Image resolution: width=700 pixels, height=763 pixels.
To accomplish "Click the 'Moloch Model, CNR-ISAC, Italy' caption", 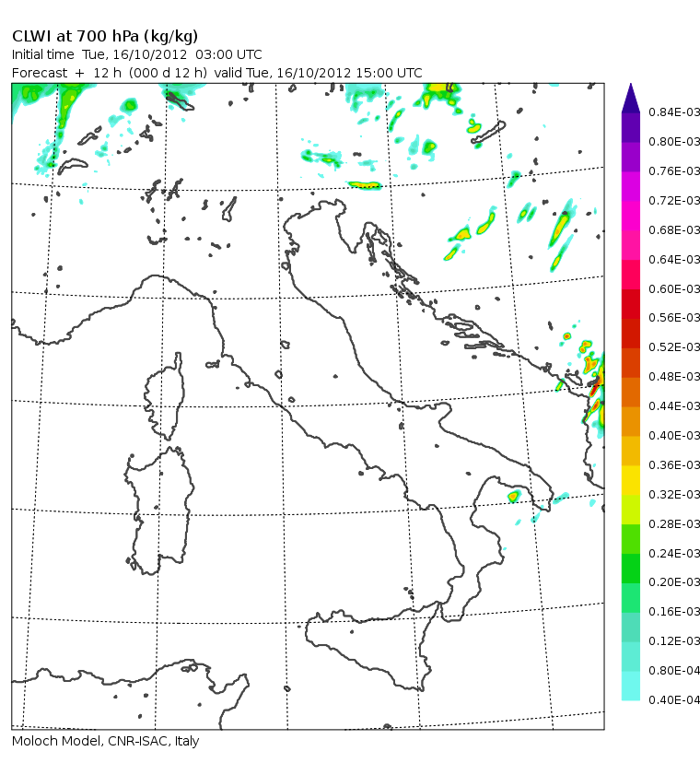I will (x=106, y=741).
